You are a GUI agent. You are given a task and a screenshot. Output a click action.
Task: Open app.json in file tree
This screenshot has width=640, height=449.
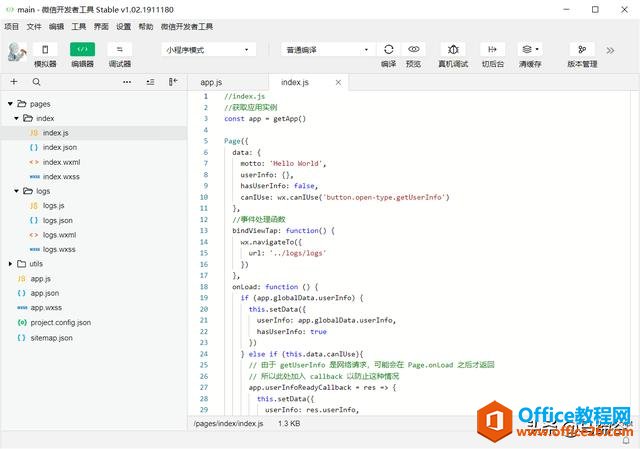(x=94, y=293)
